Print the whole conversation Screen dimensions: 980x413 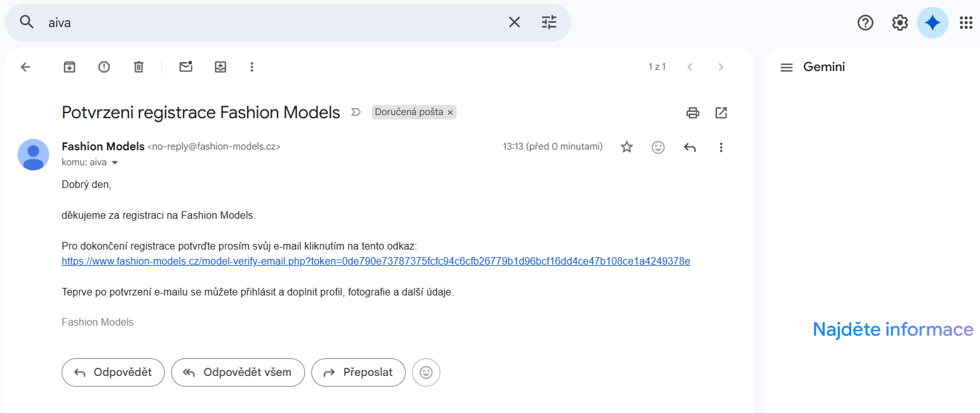[693, 113]
